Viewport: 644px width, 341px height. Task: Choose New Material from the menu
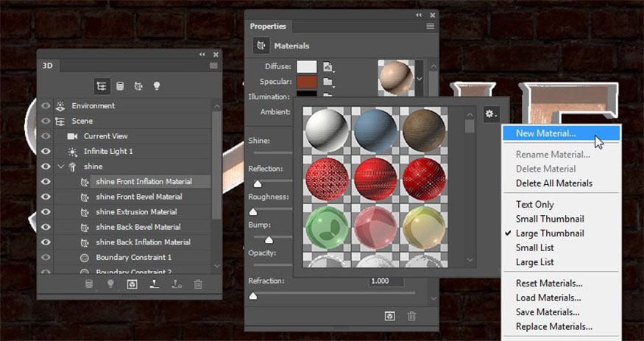(x=545, y=133)
